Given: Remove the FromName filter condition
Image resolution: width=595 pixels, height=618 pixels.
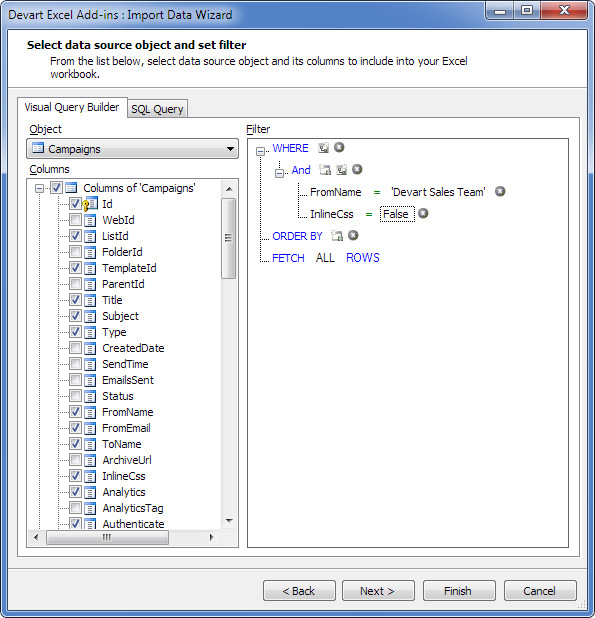Looking at the screenshot, I should pyautogui.click(x=500, y=192).
